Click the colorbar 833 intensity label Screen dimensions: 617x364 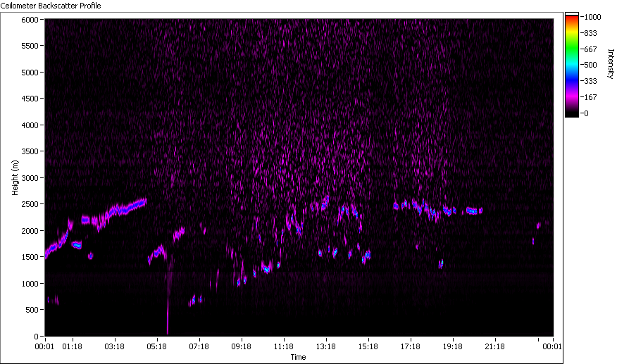[591, 33]
